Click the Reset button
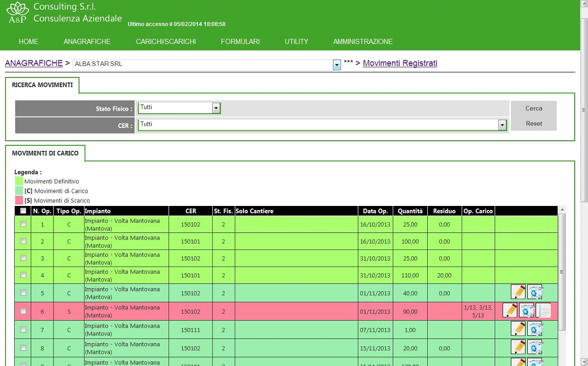The width and height of the screenshot is (588, 366). [533, 123]
